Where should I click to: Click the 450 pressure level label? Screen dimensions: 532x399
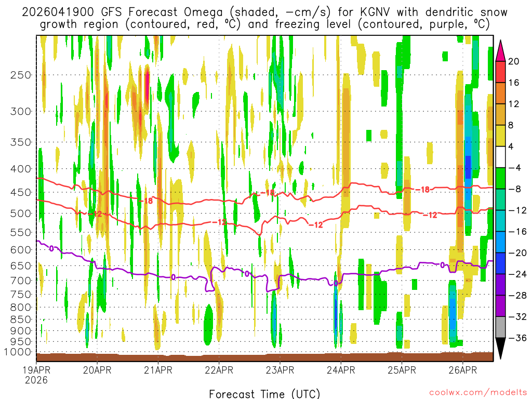point(21,192)
